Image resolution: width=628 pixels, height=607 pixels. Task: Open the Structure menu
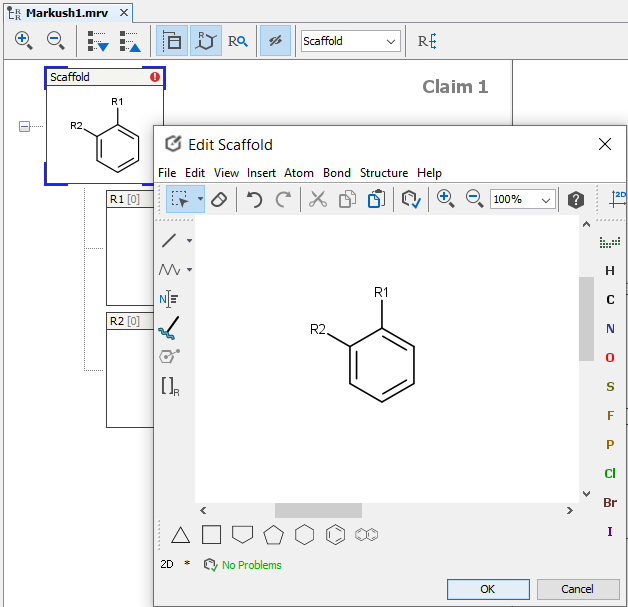(384, 173)
